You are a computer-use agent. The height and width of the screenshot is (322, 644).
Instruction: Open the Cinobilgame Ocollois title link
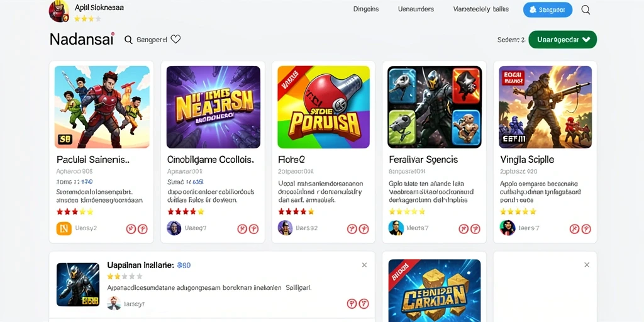[211, 159]
